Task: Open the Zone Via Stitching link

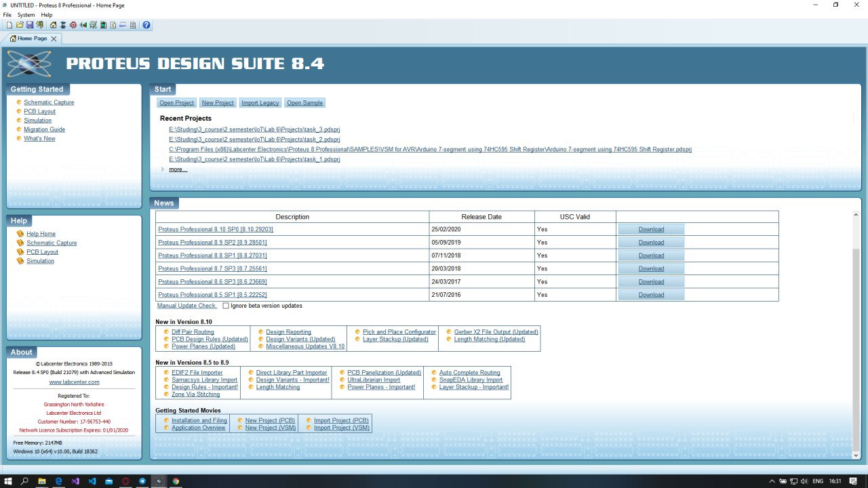Action: tap(195, 394)
